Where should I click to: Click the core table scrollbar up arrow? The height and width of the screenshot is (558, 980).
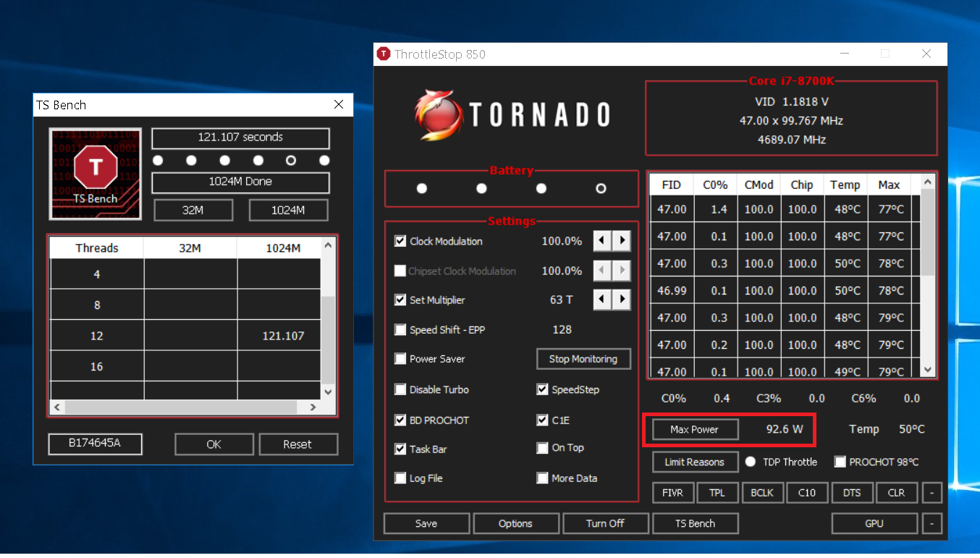tap(929, 181)
